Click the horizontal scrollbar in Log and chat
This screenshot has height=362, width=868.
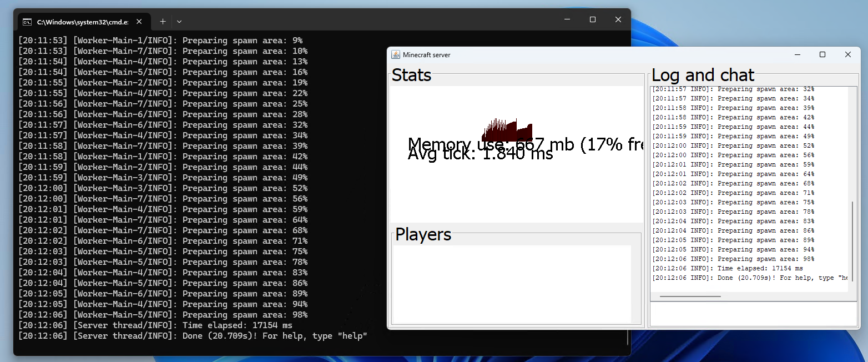(x=690, y=296)
